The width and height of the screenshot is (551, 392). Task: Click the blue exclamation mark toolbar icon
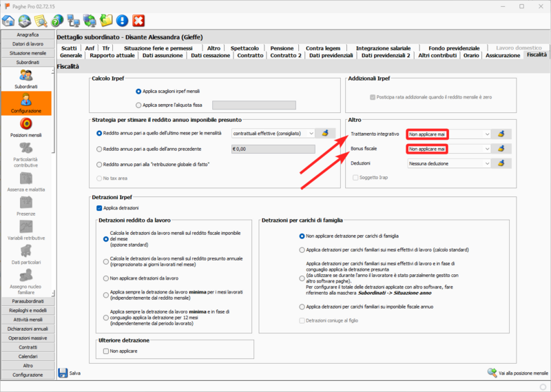[x=122, y=21]
